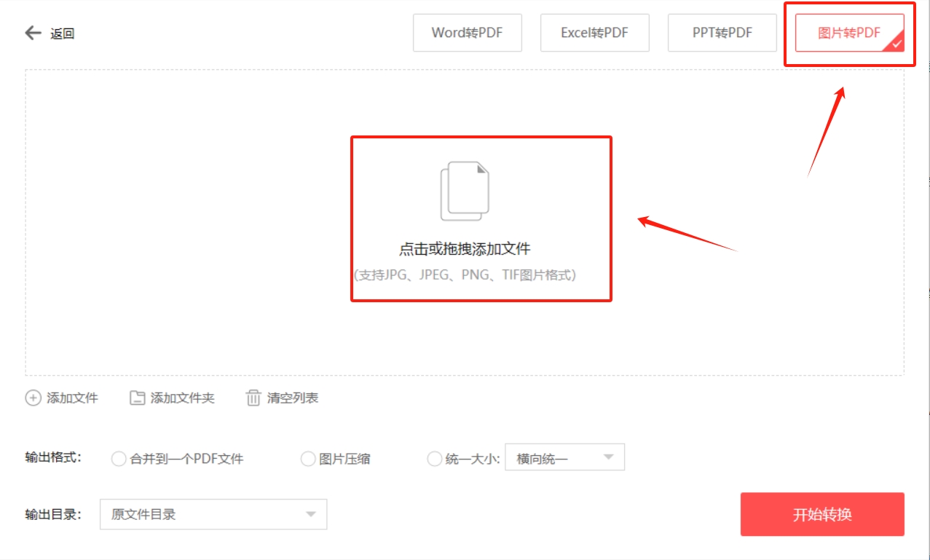Click the trash icon beside 清空列表
930x560 pixels.
coord(253,398)
